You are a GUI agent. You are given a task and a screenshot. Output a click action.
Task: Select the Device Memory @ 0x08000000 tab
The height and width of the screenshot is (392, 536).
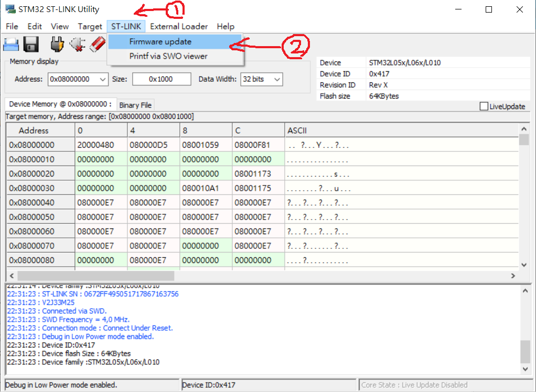(60, 104)
